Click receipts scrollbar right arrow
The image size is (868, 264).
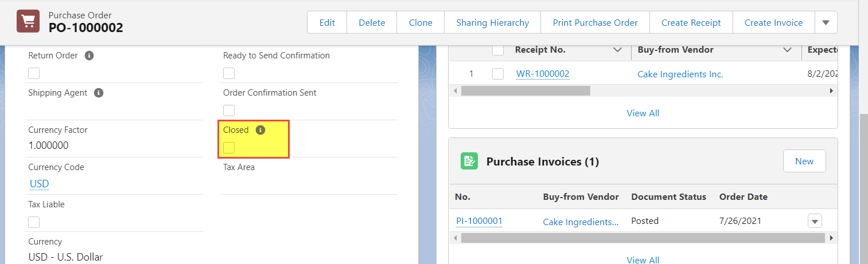tap(831, 90)
